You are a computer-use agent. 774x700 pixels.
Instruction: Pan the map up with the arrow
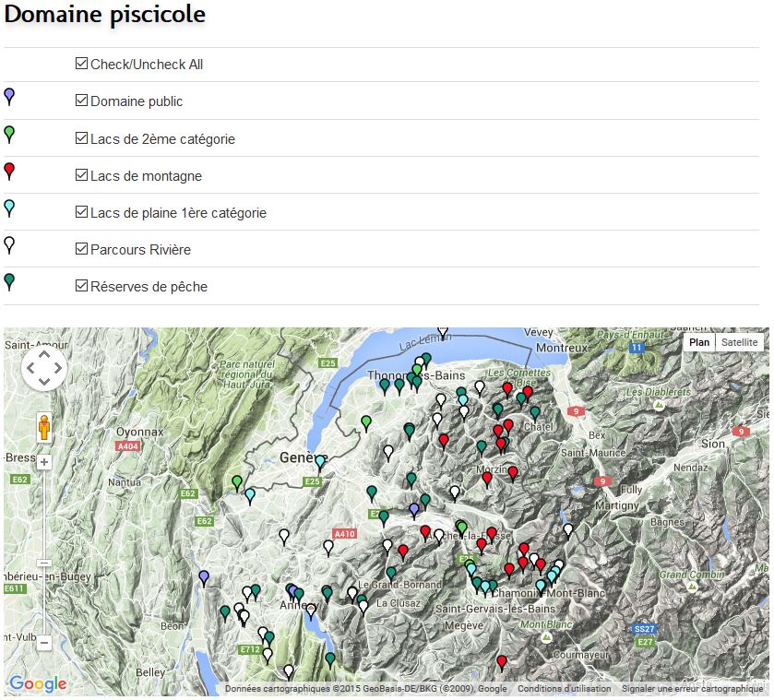click(44, 354)
